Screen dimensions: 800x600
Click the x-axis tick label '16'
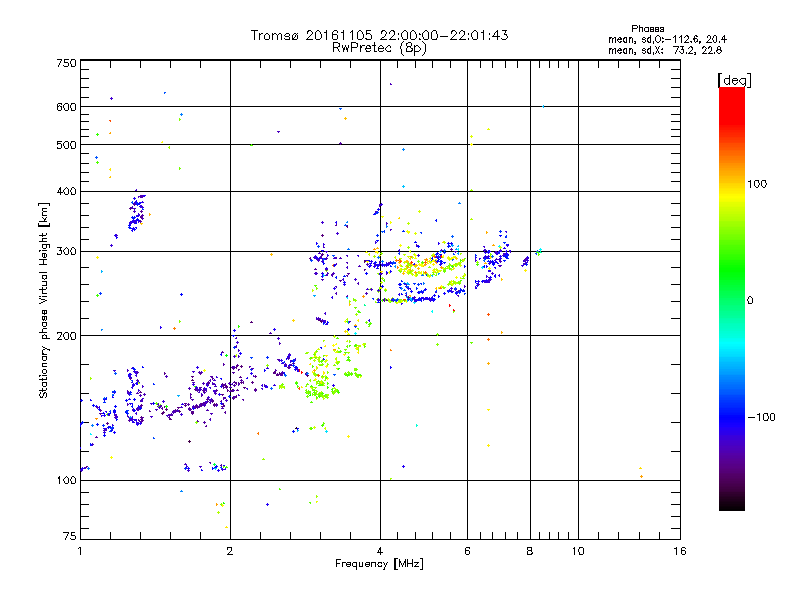click(x=680, y=551)
